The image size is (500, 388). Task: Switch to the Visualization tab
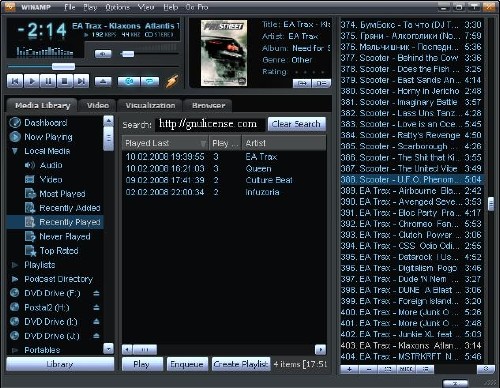(x=150, y=105)
